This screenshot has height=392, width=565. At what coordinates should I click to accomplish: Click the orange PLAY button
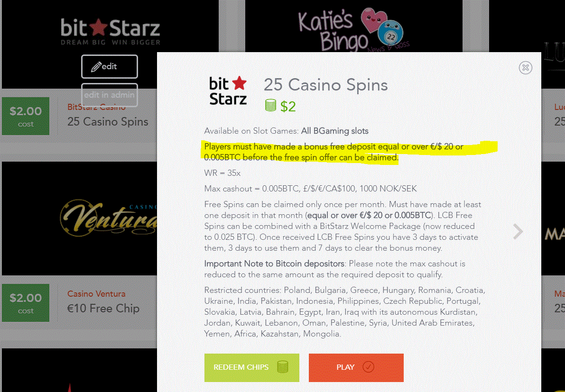tap(356, 367)
